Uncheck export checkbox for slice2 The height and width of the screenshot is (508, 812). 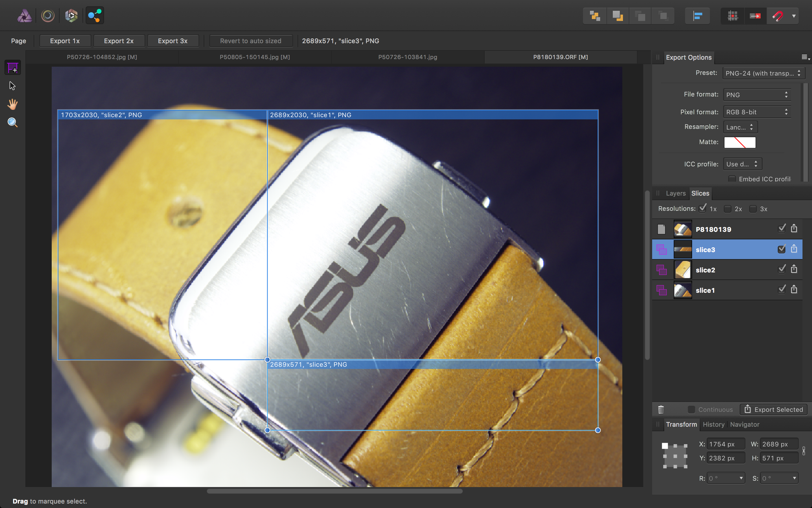782,269
